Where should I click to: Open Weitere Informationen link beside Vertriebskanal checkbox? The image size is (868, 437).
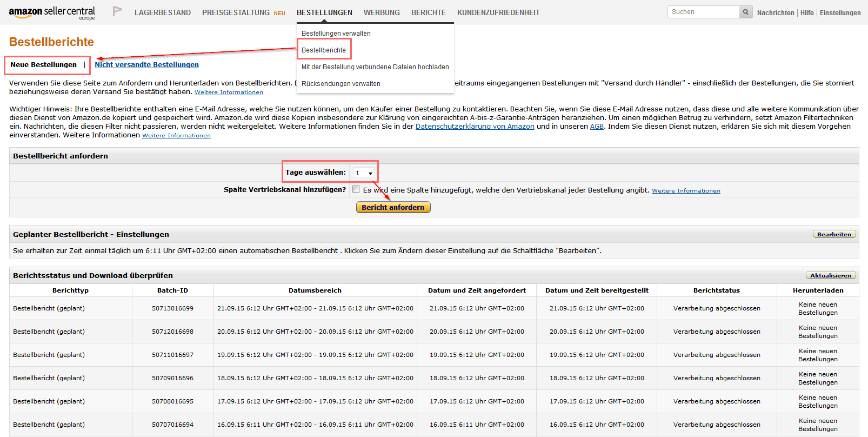click(x=686, y=191)
